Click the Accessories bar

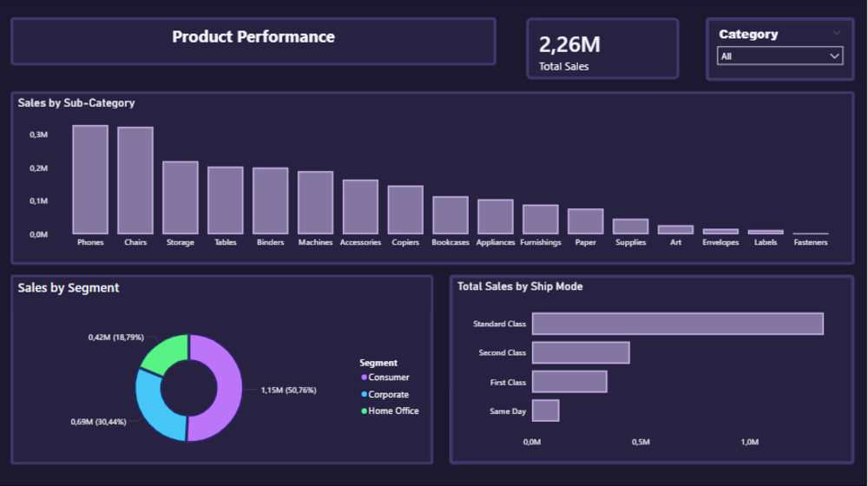coord(360,207)
